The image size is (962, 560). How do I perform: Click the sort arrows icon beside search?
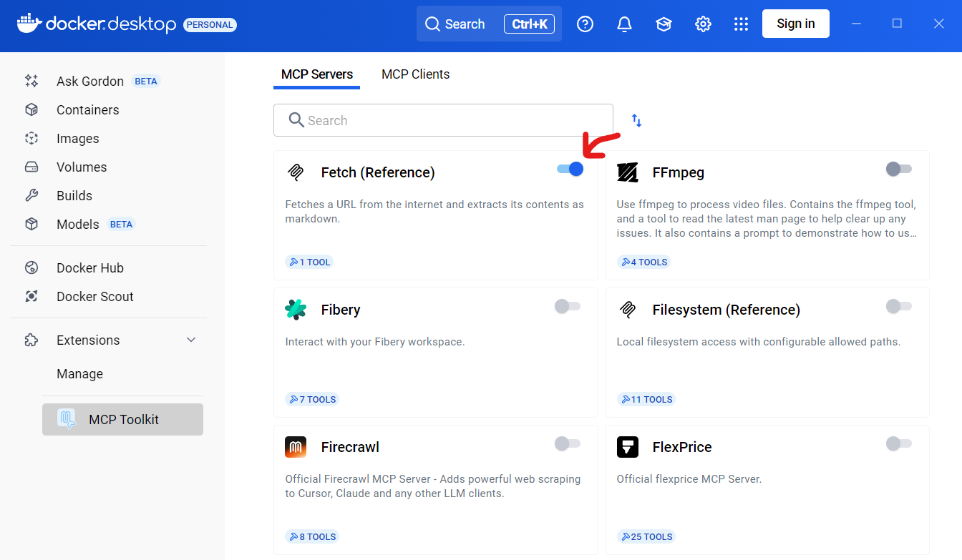tap(636, 120)
